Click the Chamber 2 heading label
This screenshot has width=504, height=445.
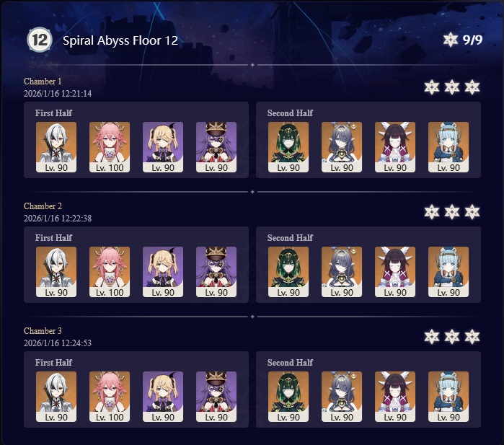click(43, 206)
